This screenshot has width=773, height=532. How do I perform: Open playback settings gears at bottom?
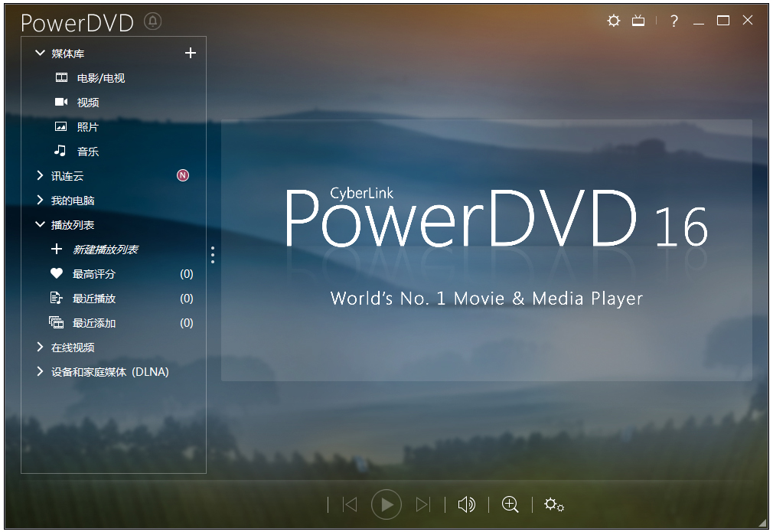point(553,504)
